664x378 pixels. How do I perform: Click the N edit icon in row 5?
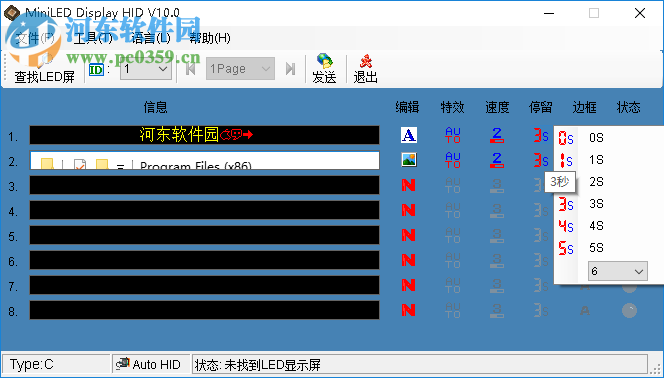point(408,235)
